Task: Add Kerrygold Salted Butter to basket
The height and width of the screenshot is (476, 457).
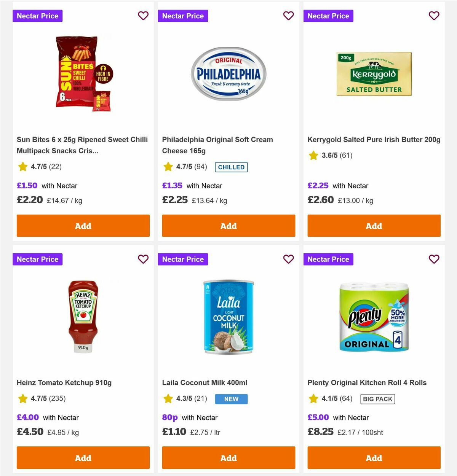Action: [x=374, y=226]
